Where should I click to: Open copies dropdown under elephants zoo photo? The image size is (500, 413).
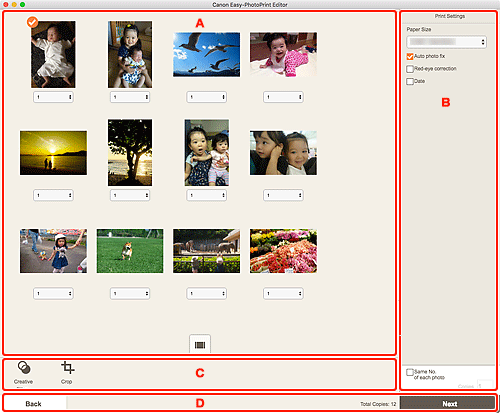tap(207, 293)
